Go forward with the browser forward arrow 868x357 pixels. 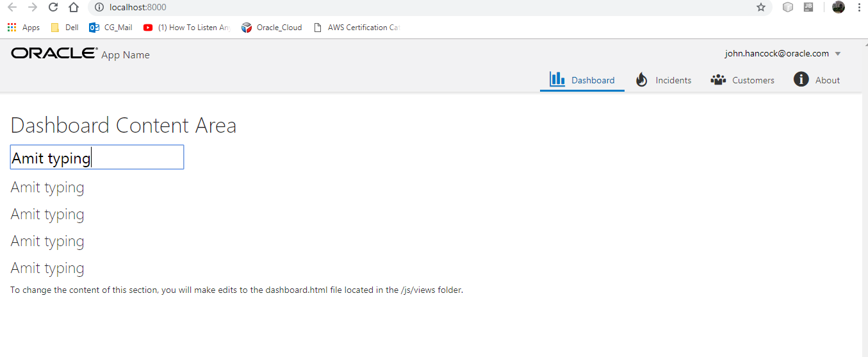pyautogui.click(x=33, y=7)
